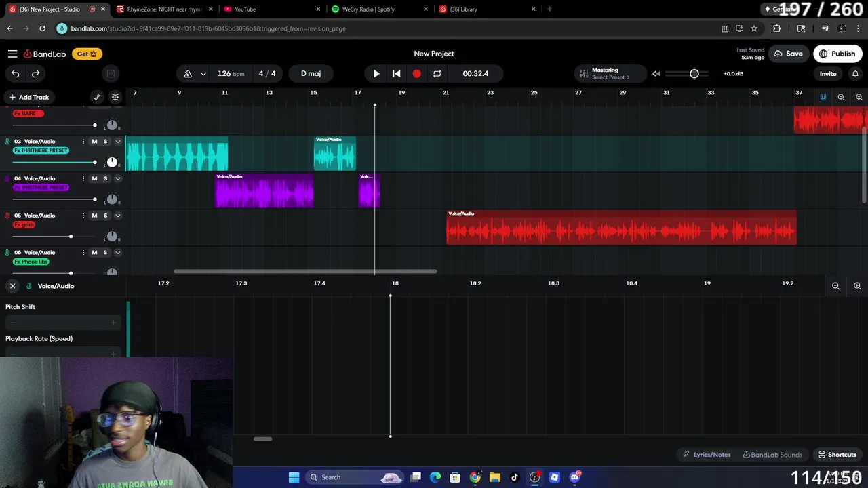
Task: Click the Undo arrow
Action: [16, 73]
